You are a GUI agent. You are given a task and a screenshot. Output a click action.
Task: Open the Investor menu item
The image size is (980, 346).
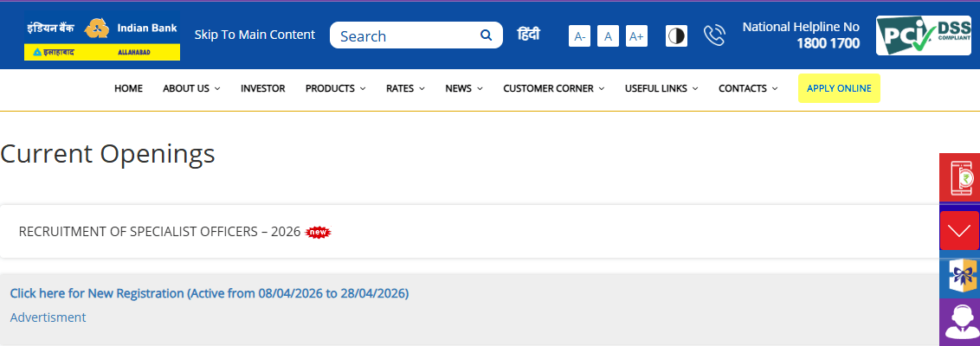pyautogui.click(x=262, y=88)
